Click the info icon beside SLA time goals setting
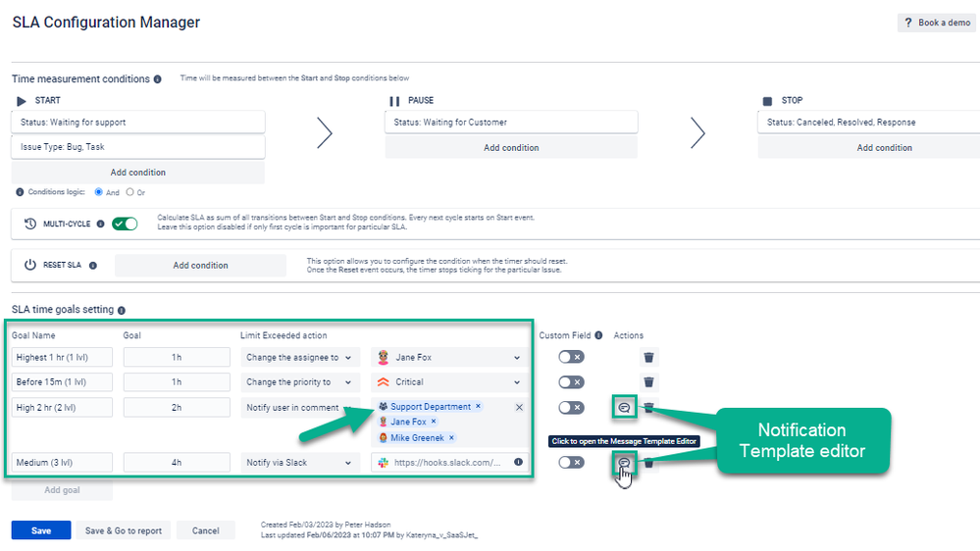The image size is (980, 551). pyautogui.click(x=122, y=311)
